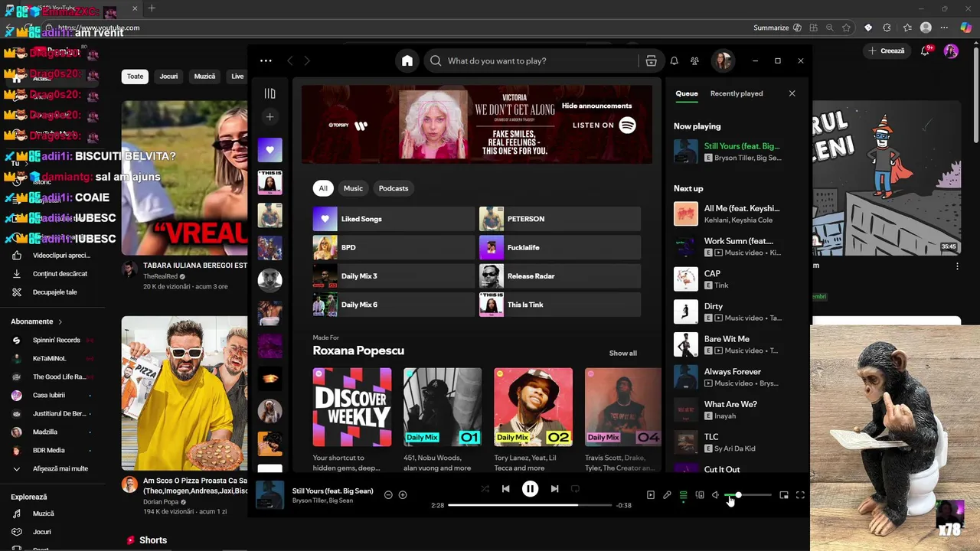Click Hide announcements
The height and width of the screenshot is (551, 980).
[x=596, y=106]
